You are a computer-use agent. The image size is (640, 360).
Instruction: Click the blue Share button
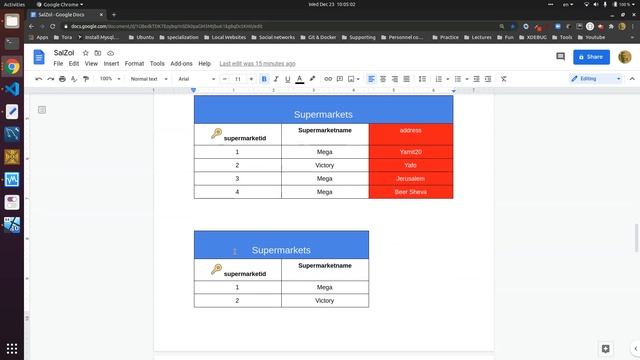(591, 57)
